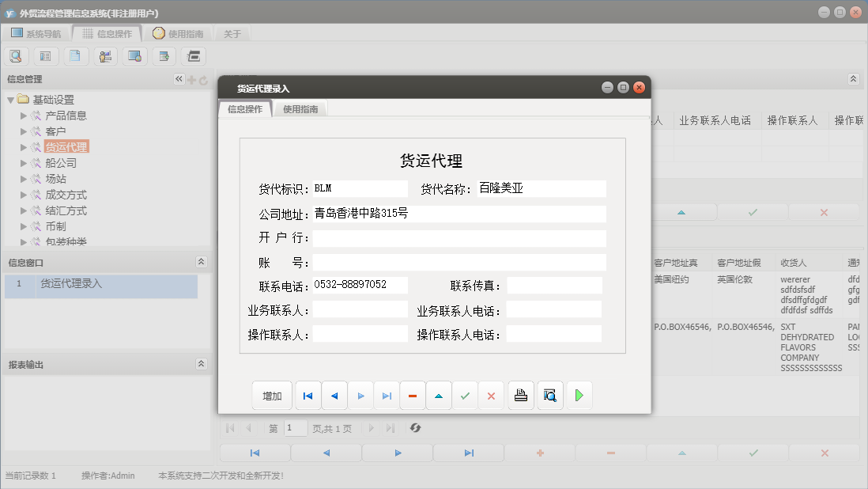Click the last record navigation arrow
This screenshot has height=489, width=868.
tap(387, 395)
